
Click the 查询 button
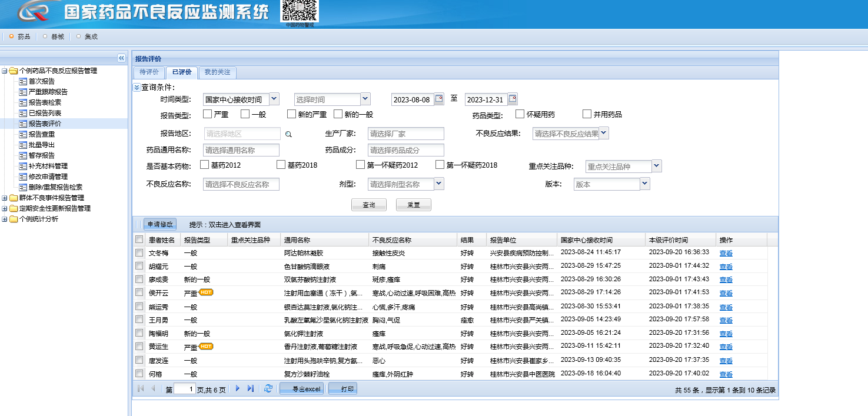(x=369, y=205)
